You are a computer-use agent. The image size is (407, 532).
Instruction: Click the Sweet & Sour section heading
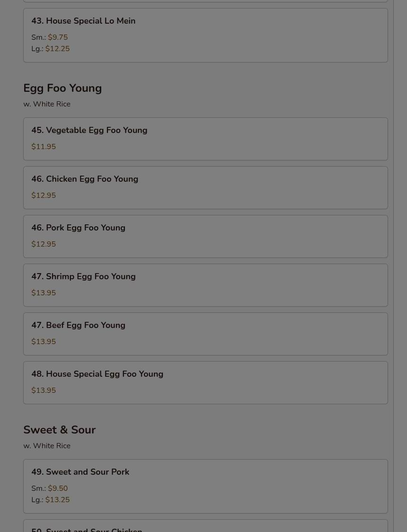click(x=59, y=430)
